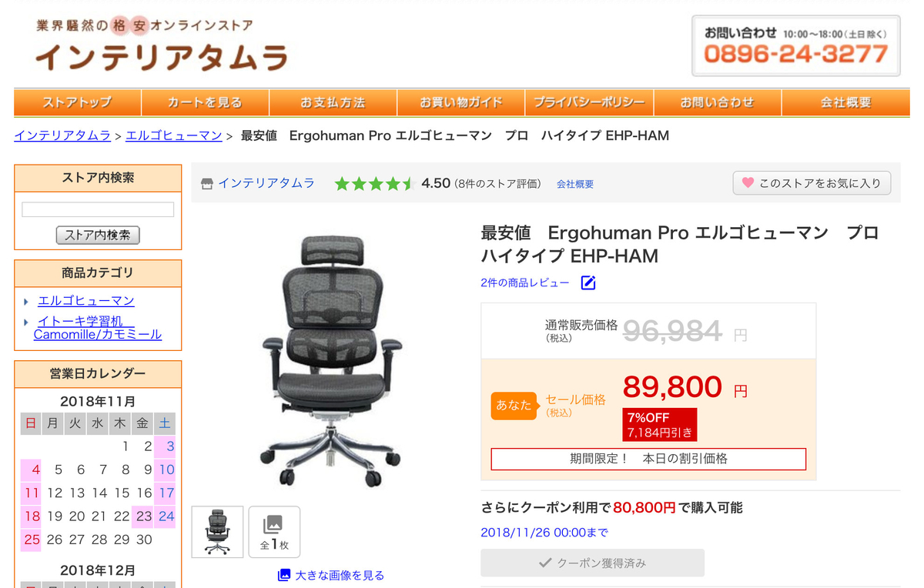Screen dimensions: 924x588
Task: Click the heart icon on the favorite-store button
Action: pos(748,183)
